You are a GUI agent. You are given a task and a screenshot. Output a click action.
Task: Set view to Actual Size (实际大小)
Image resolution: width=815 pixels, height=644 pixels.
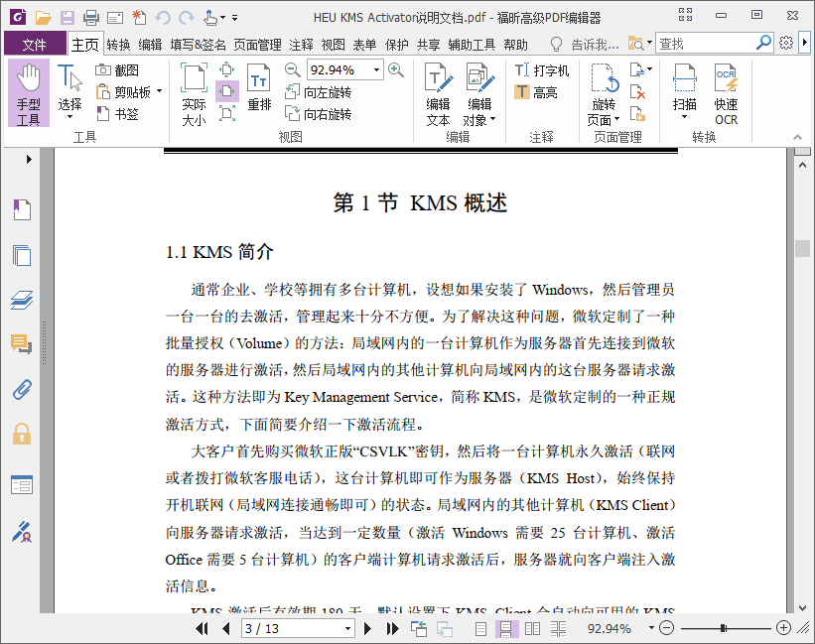click(x=194, y=93)
